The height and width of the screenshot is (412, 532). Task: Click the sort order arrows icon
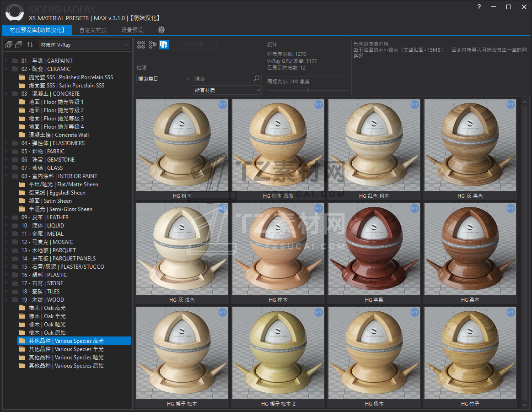point(30,44)
